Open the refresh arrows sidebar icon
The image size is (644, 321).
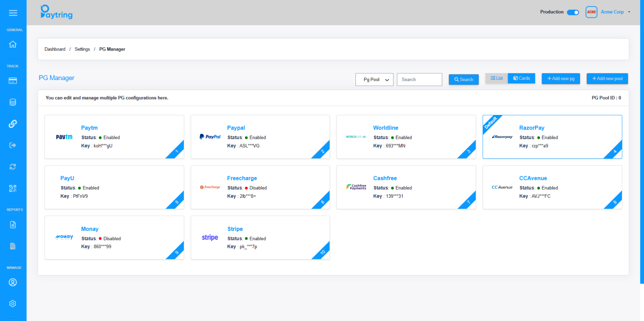13,167
